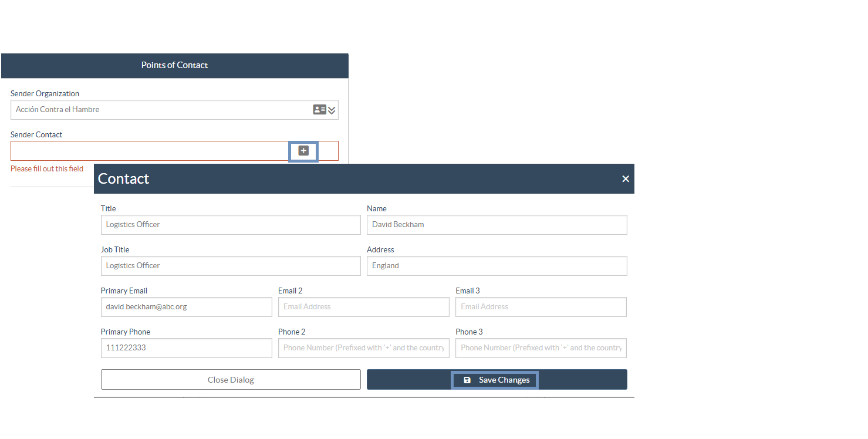Expand the Sender Organization dropdown chevron
868x439 pixels.
coord(332,110)
